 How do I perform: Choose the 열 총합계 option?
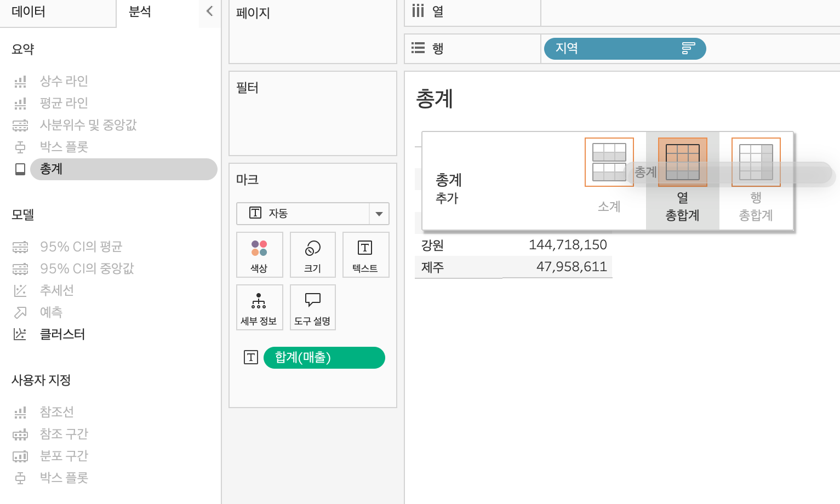(x=683, y=181)
